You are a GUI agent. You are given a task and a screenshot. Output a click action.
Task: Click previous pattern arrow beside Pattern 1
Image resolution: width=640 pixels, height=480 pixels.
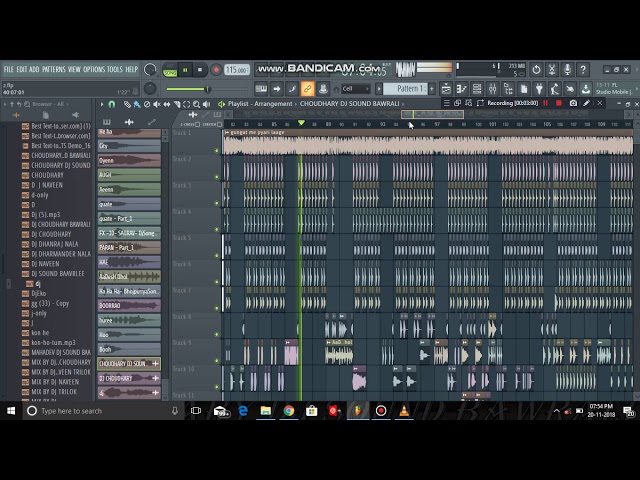point(379,89)
